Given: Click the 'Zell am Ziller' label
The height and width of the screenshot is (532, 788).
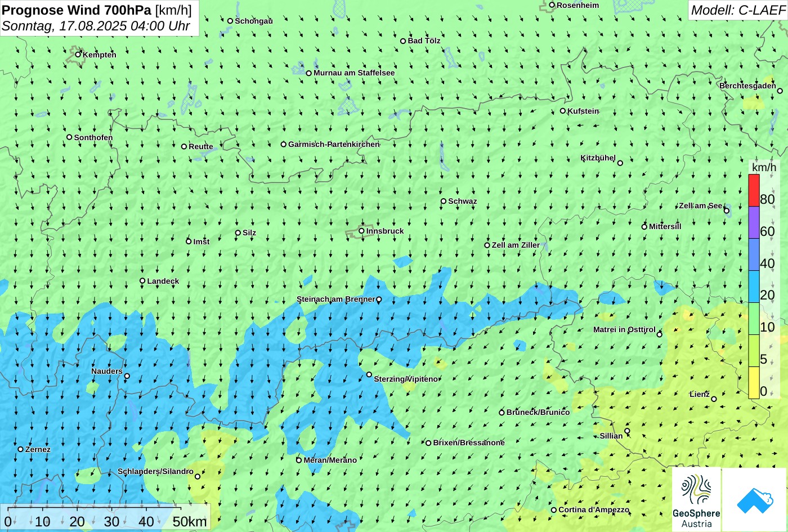Looking at the screenshot, I should tap(516, 245).
